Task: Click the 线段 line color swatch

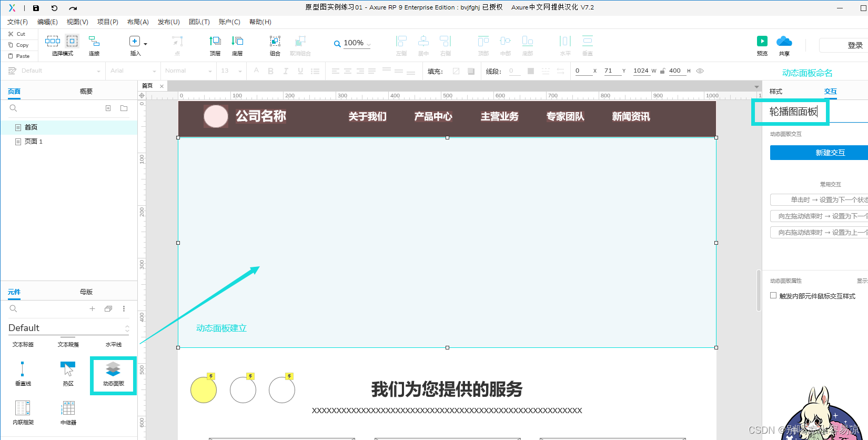Action: (531, 71)
